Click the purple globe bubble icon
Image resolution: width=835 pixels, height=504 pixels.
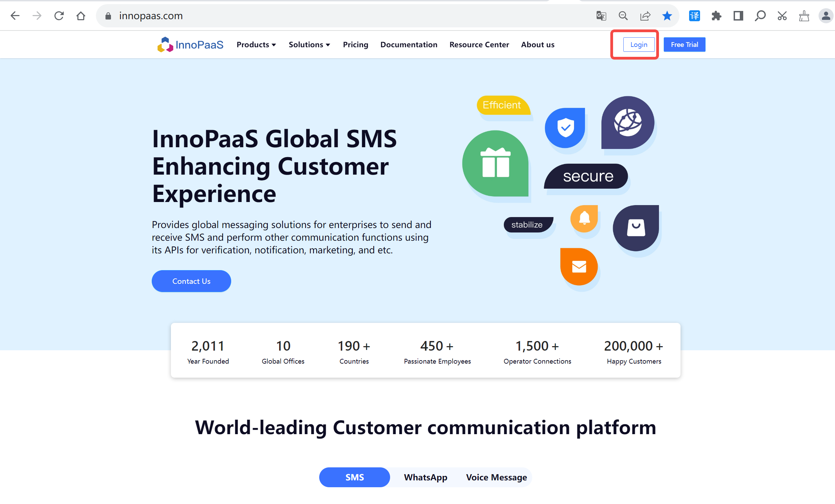tap(628, 122)
